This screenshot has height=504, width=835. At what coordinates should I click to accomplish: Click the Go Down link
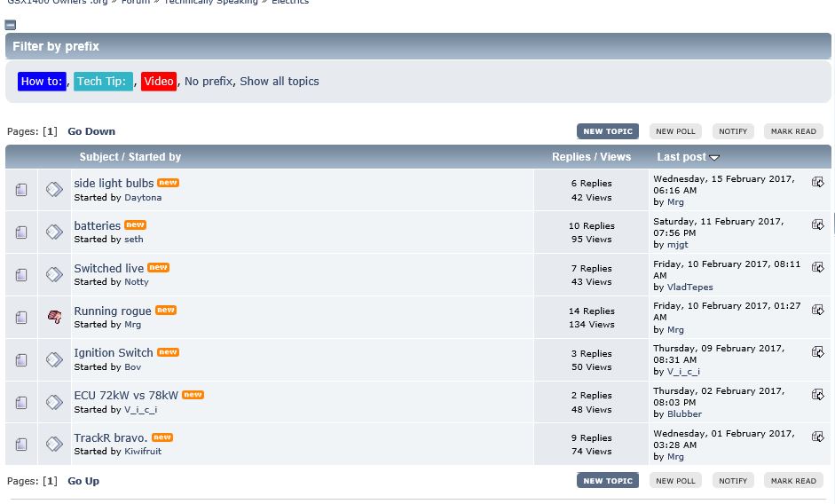(91, 131)
